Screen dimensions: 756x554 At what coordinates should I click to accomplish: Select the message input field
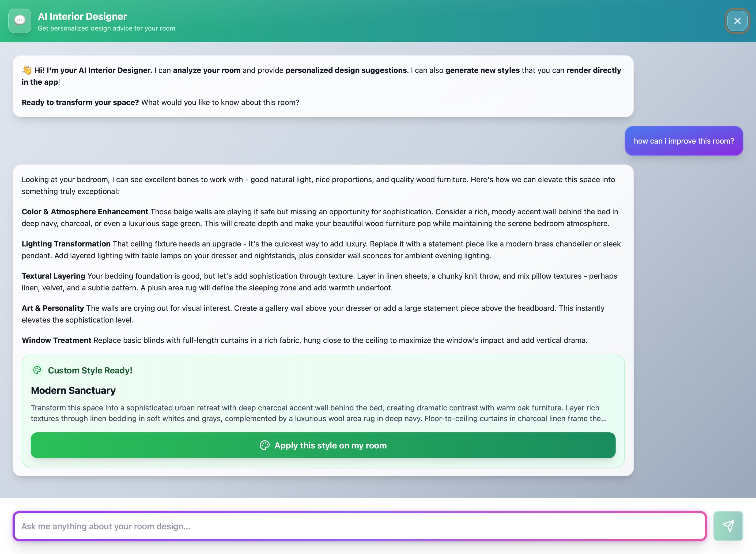point(358,526)
